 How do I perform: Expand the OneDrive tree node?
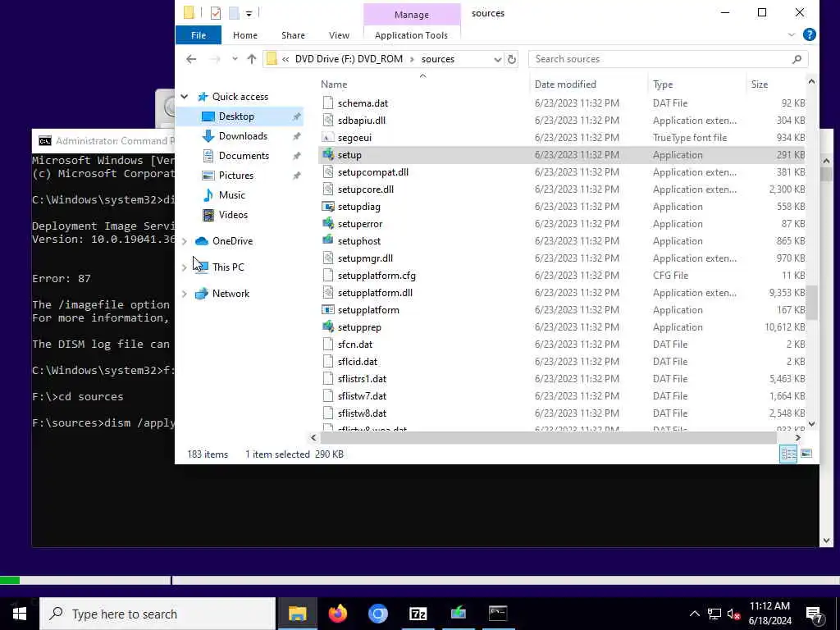click(x=185, y=241)
